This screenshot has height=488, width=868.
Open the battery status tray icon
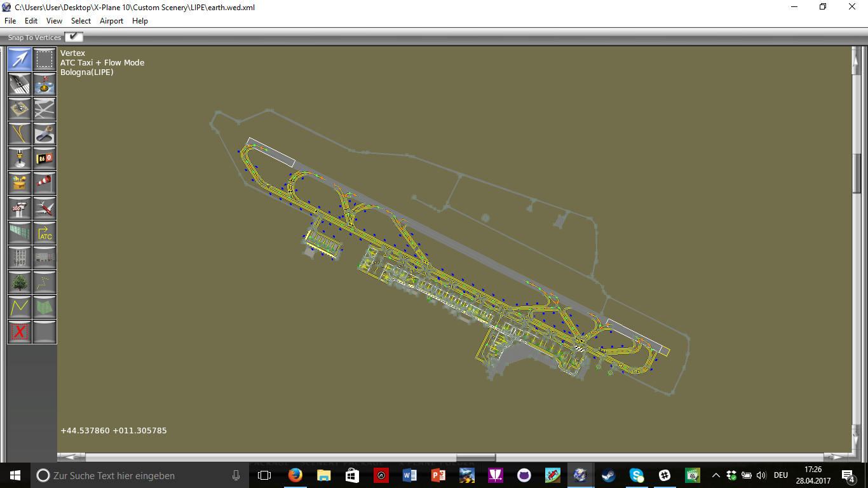click(747, 475)
